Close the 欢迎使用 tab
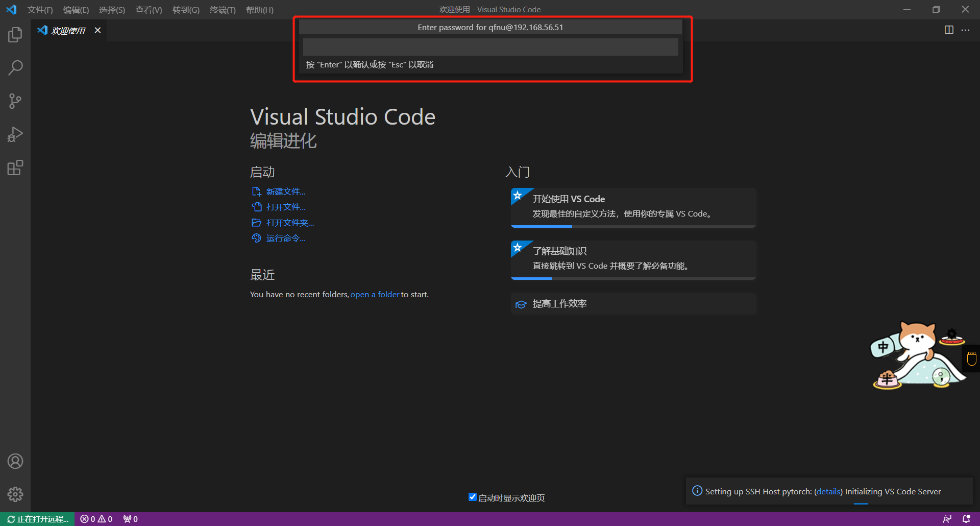Viewport: 980px width, 526px height. (x=97, y=30)
